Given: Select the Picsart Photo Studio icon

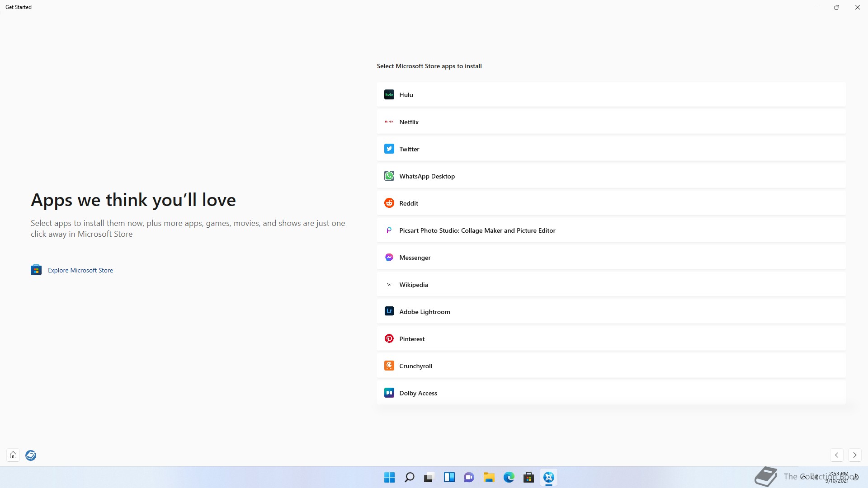Looking at the screenshot, I should coord(389,230).
